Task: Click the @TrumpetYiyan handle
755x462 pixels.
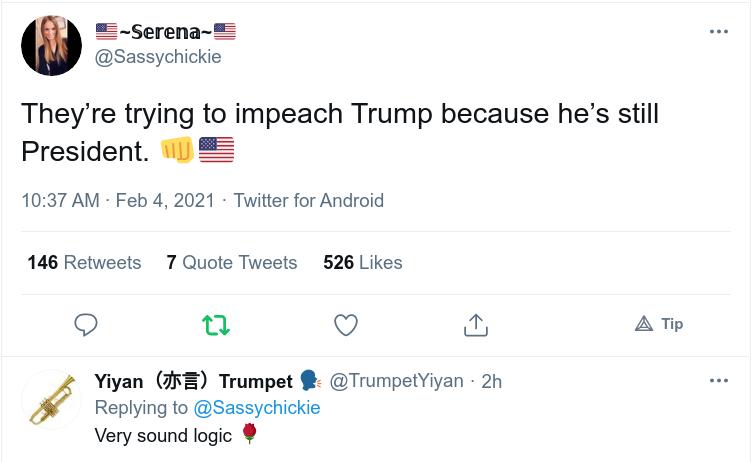Action: (x=396, y=381)
